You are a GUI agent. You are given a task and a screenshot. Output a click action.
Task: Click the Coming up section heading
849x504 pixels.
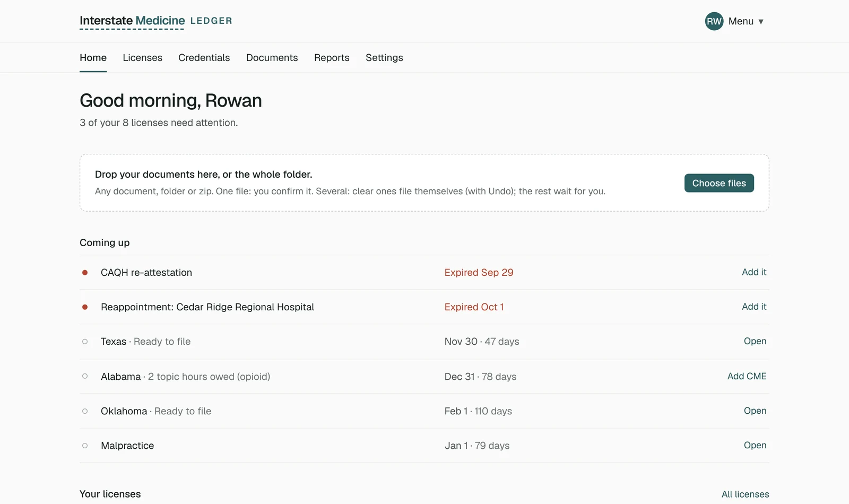105,242
